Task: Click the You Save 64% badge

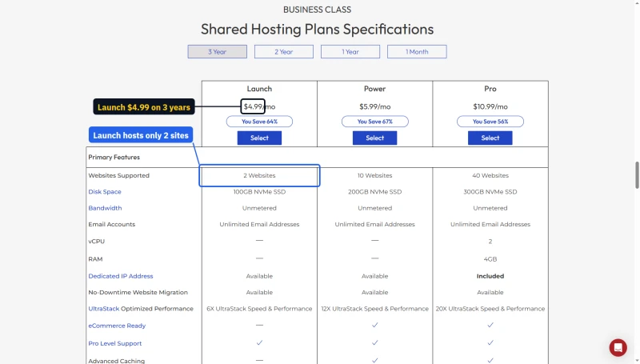Action: 259,122
